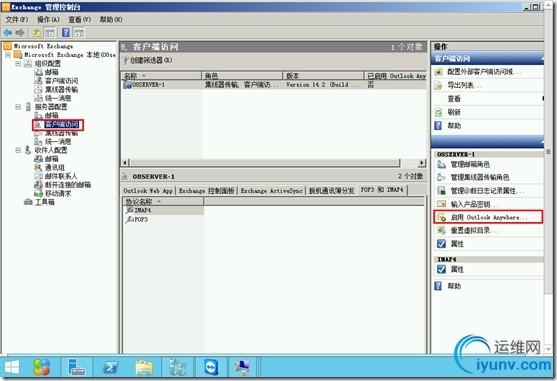The image size is (557, 381).
Task: Select the 服务器配置 server icon in the tree
Action: [x=28, y=107]
